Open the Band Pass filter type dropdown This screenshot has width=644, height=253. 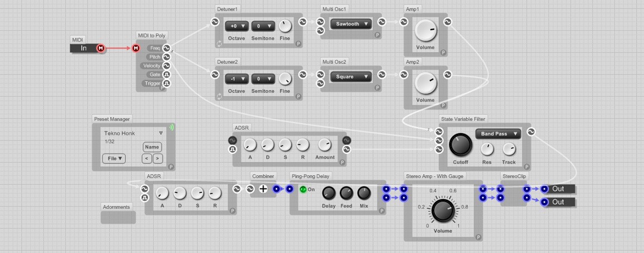tap(498, 134)
